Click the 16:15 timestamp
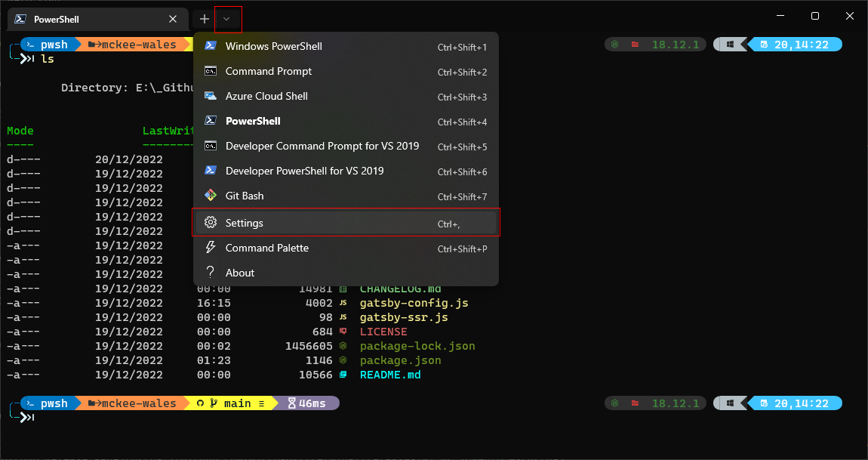This screenshot has height=460, width=868. tap(214, 303)
